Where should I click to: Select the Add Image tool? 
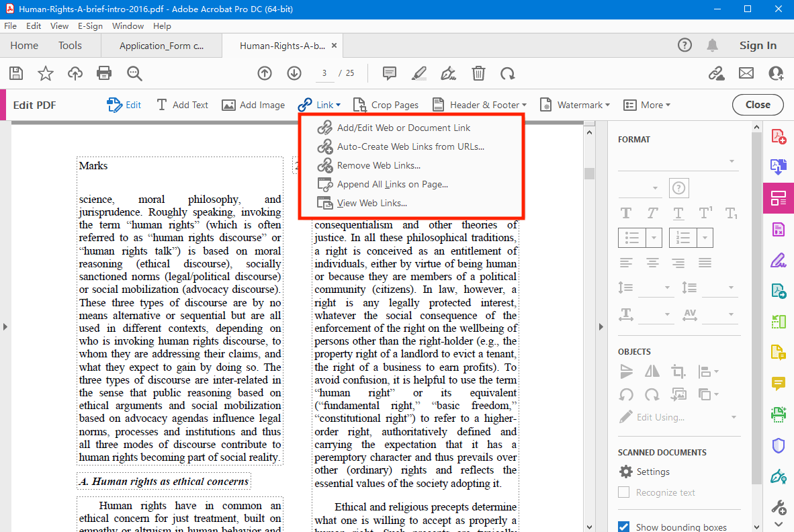pos(253,105)
